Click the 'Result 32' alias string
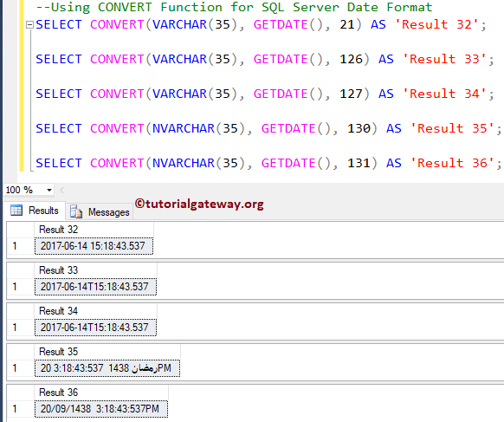This screenshot has height=422, width=504. [436, 25]
